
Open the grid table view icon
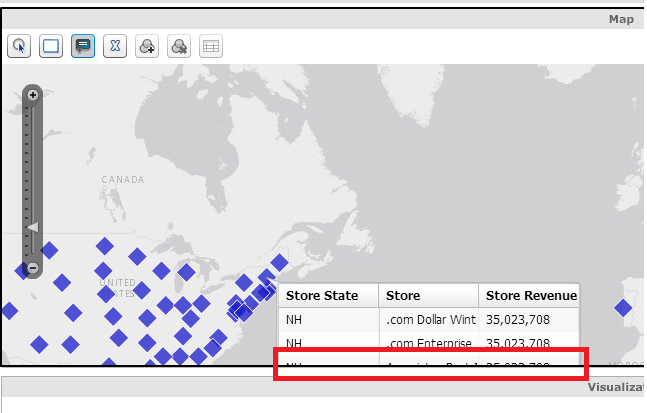(211, 46)
